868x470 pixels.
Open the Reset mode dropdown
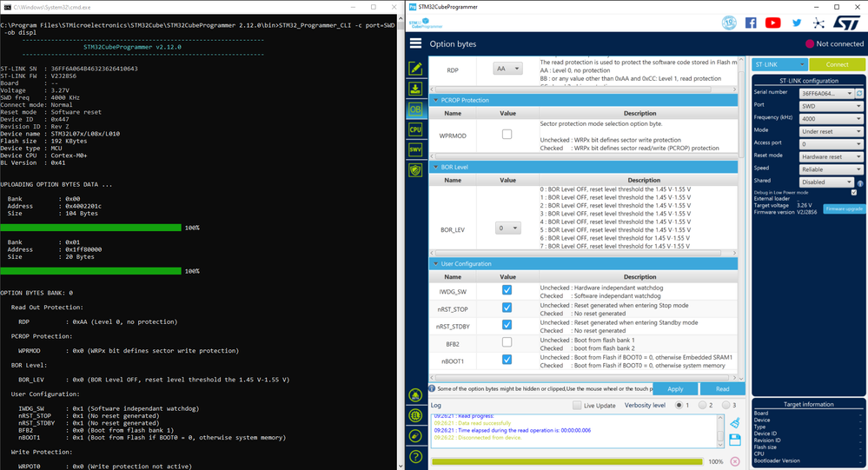pyautogui.click(x=831, y=157)
